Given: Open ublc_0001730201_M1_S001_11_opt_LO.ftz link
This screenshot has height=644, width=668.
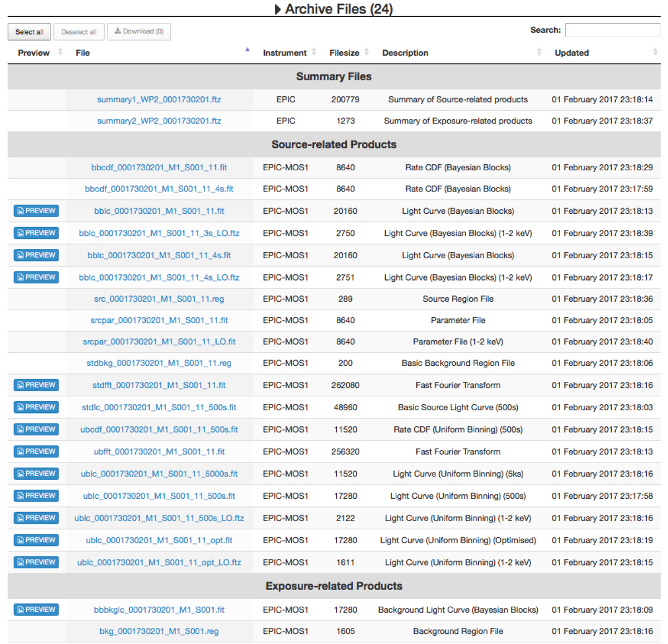Looking at the screenshot, I should pos(159,562).
